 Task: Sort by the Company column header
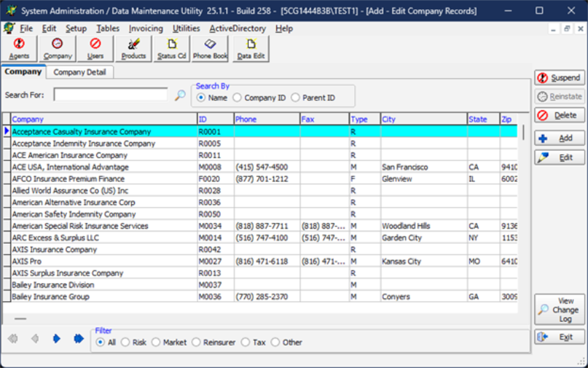104,119
